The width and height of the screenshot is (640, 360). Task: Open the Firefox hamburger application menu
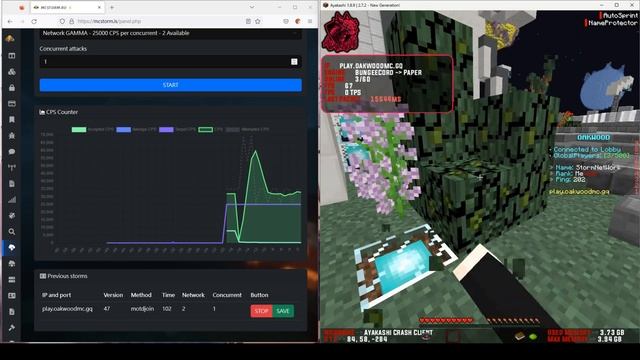pyautogui.click(x=310, y=21)
